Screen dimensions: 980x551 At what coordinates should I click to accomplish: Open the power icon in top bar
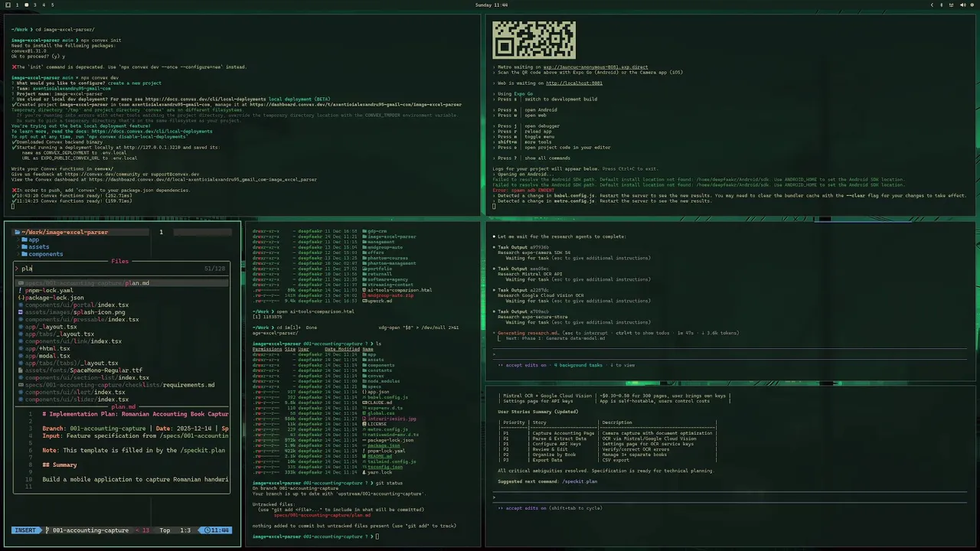(973, 5)
